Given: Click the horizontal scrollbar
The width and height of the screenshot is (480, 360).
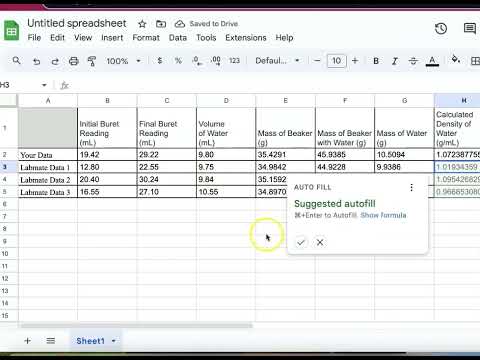Looking at the screenshot, I should coord(136,326).
